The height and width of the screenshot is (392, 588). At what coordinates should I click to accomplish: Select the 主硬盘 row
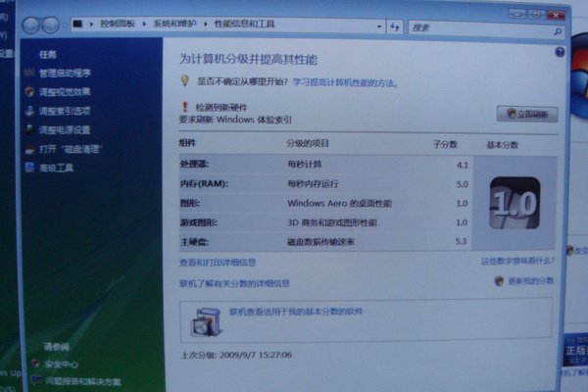325,242
